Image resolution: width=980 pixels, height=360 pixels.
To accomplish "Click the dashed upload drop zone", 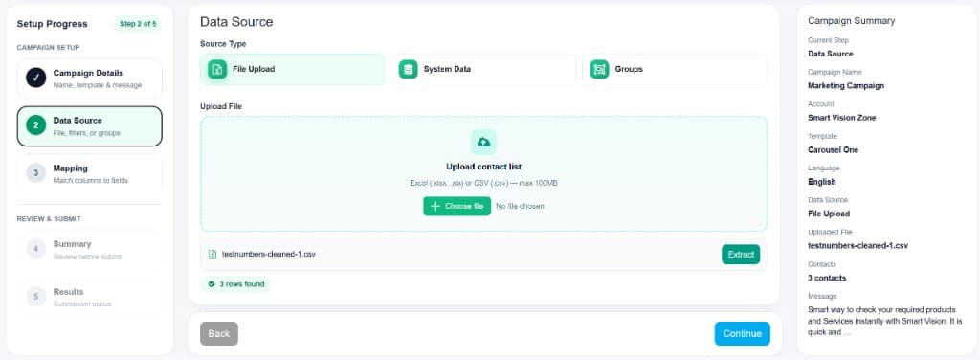I will coord(483,173).
